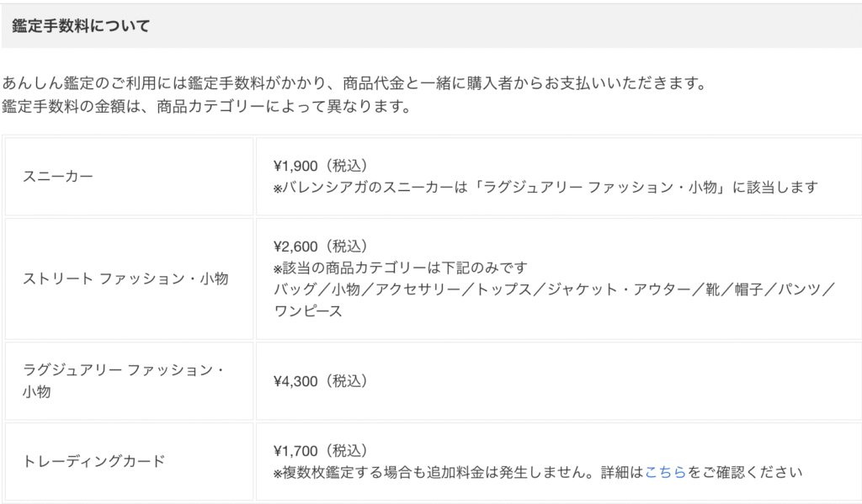Click the 該当の商品カテゴリーは下記のみです note

tap(400, 268)
